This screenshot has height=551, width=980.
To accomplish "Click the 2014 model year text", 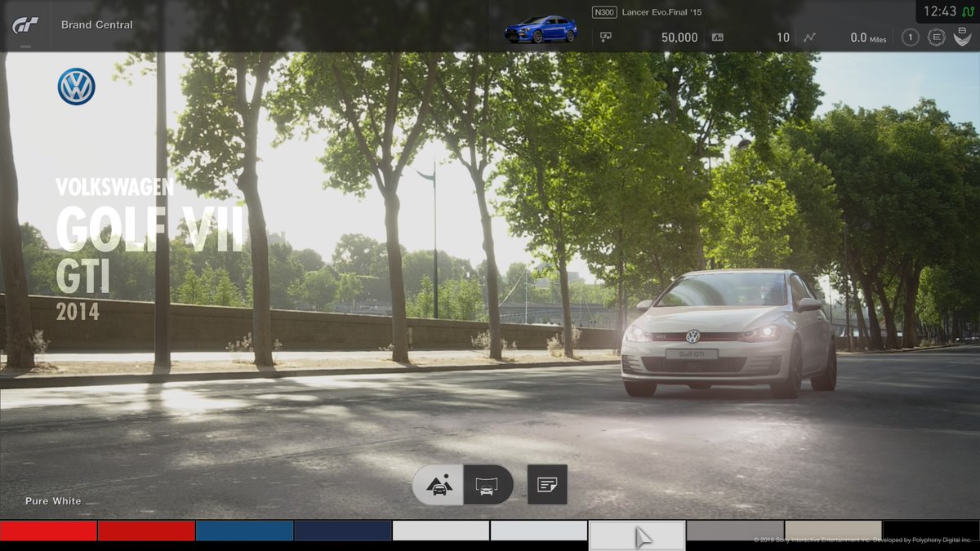I will click(x=78, y=311).
